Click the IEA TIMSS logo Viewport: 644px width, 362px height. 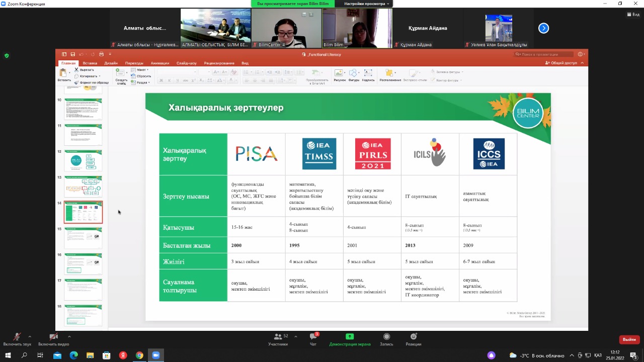[319, 154]
